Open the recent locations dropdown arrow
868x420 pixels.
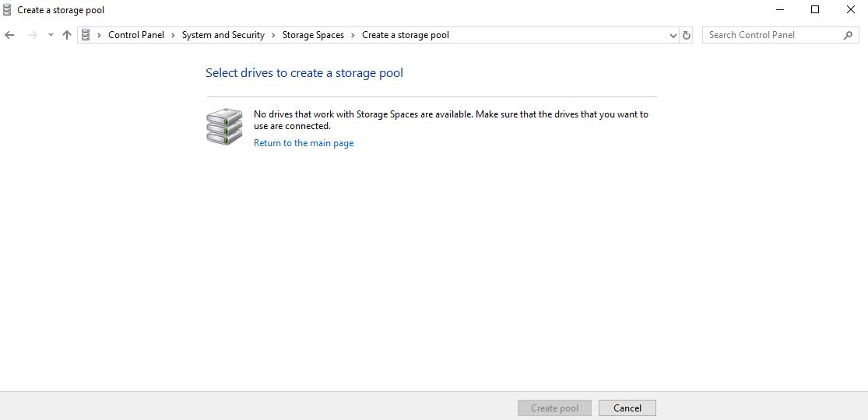[51, 35]
